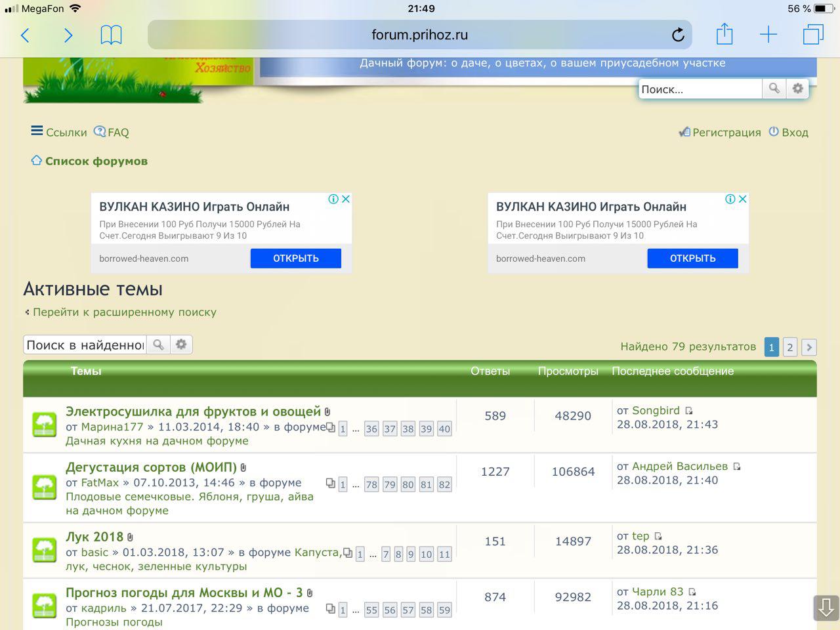The width and height of the screenshot is (840, 630).
Task: Go to page 82 of Дегустация сортов
Action: [x=444, y=485]
